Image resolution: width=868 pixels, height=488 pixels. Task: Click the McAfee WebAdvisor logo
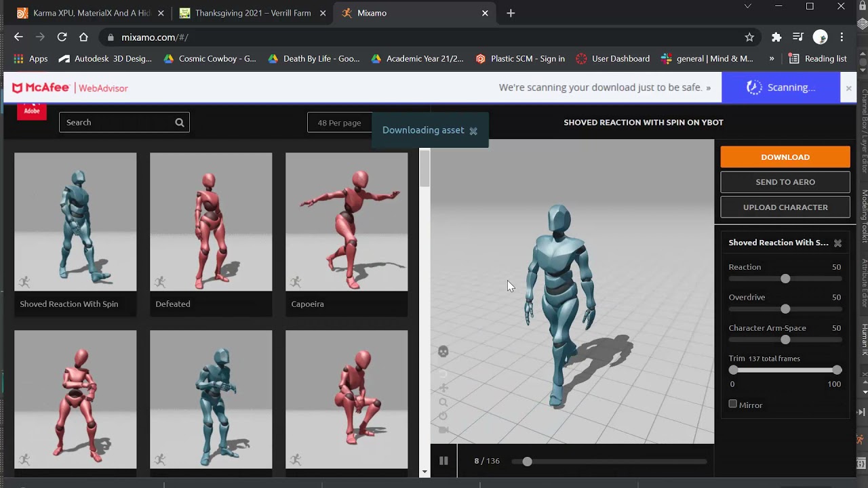(x=70, y=88)
